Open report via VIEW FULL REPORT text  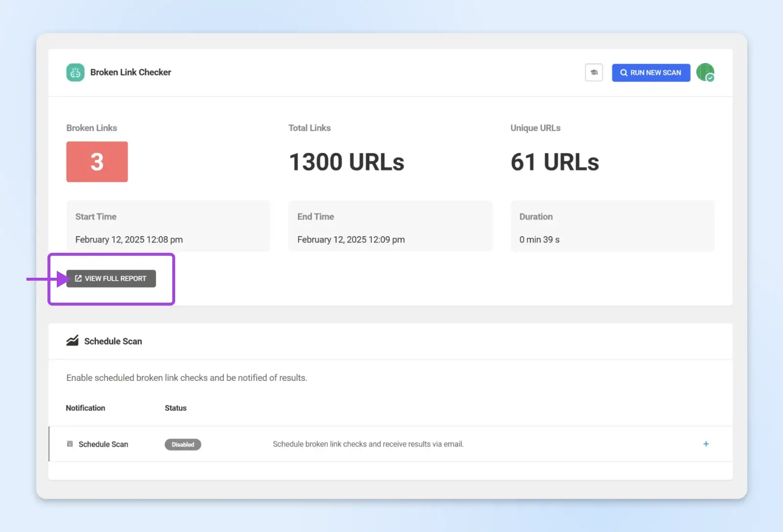(x=115, y=278)
